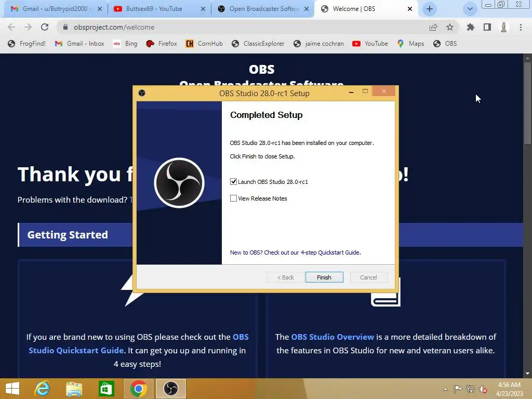Click the large OBS logo in Setup
The image size is (532, 399).
point(179,183)
